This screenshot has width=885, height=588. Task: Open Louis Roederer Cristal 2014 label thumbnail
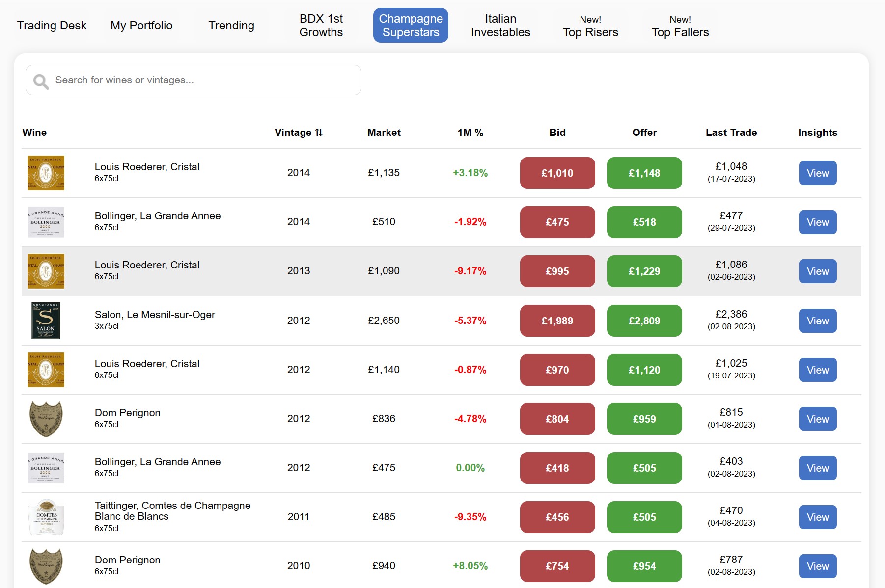(x=46, y=173)
